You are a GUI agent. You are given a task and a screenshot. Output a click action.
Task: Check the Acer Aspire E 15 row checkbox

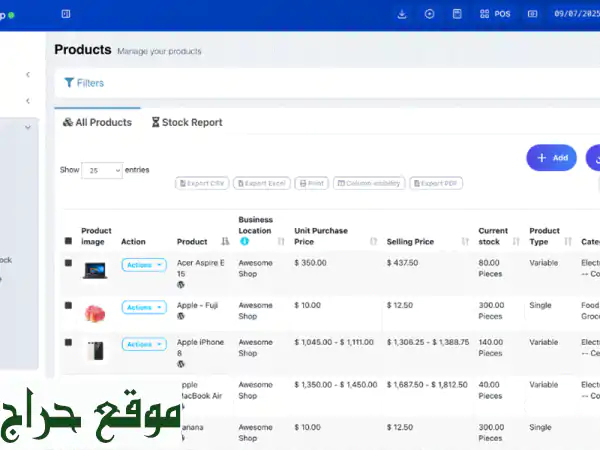(68, 263)
